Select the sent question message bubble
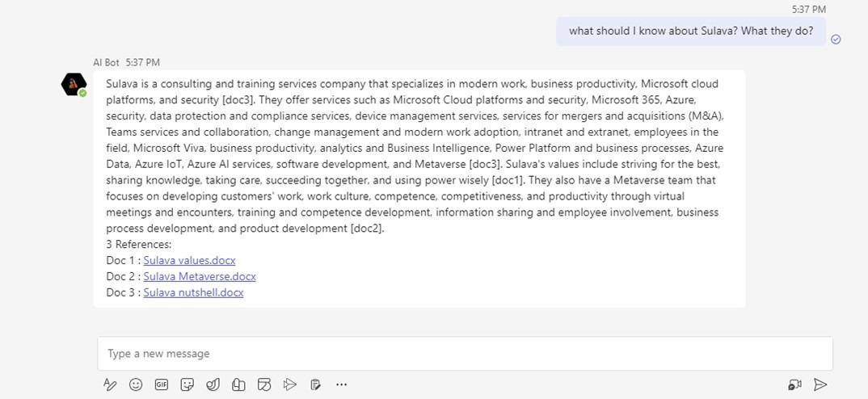This screenshot has width=868, height=399. (690, 31)
